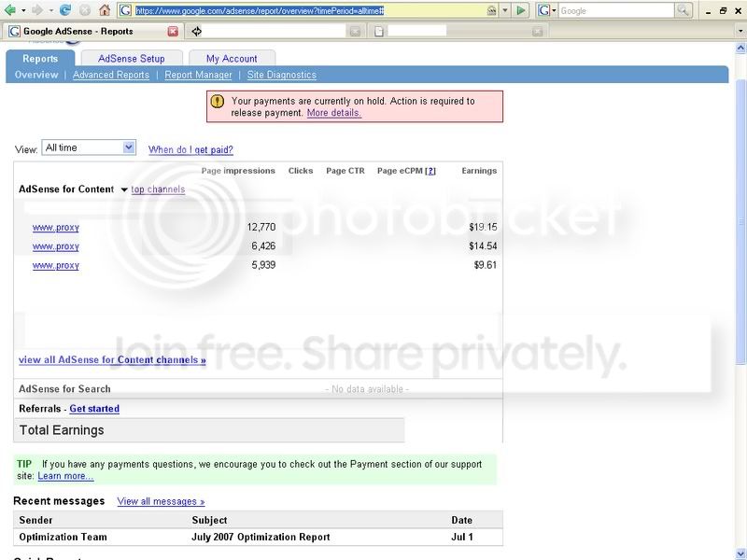
Task: Click the payment hold warning icon
Action: coord(218,101)
